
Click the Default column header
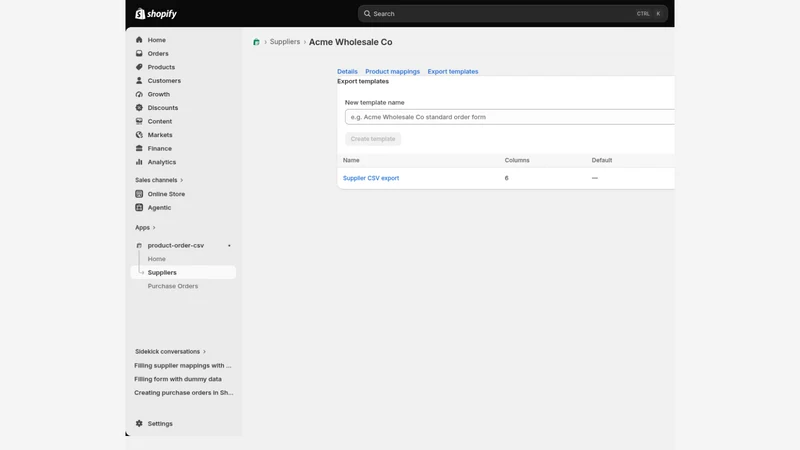(602, 160)
